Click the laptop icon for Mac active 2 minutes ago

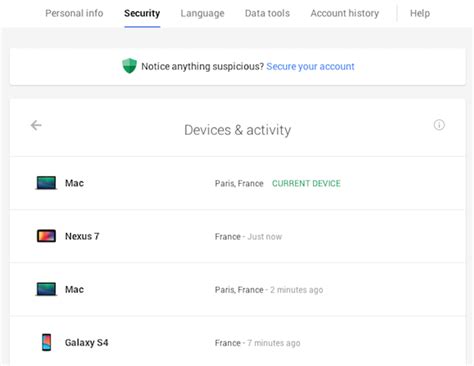click(46, 289)
